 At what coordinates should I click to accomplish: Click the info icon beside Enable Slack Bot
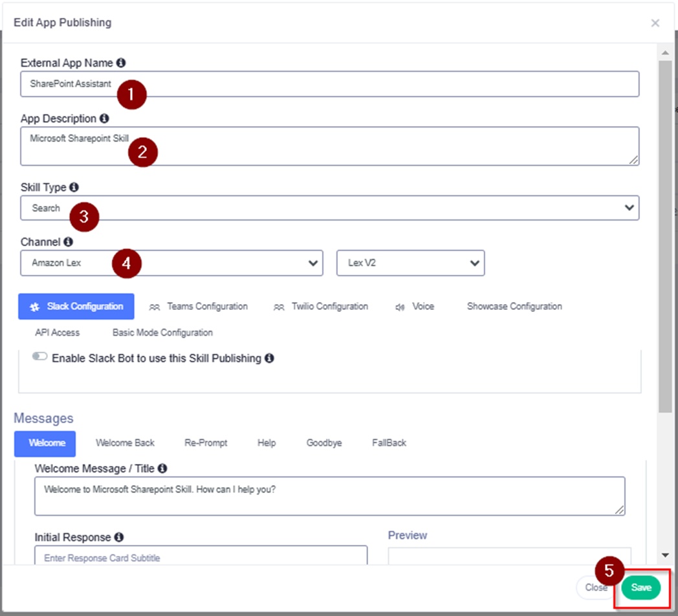[x=269, y=358]
